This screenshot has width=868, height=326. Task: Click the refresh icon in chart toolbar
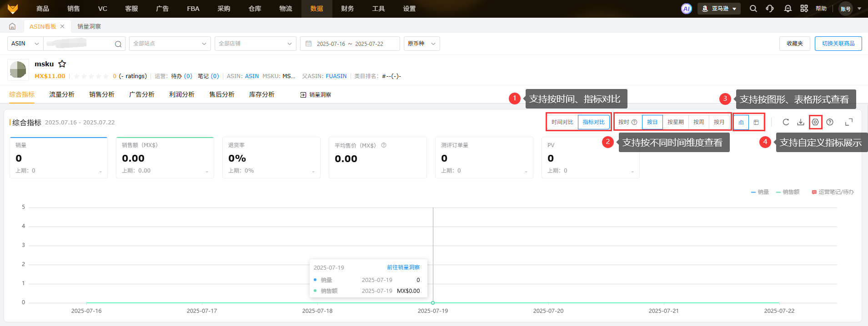click(786, 122)
